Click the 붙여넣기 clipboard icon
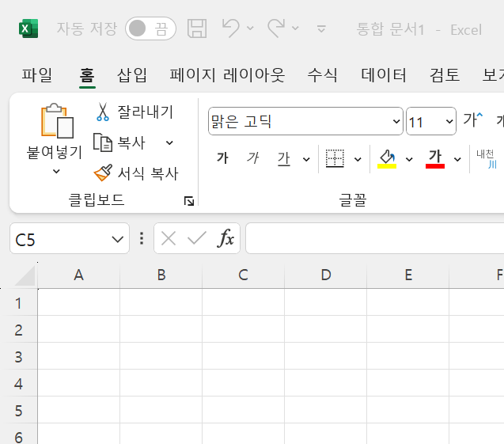The image size is (504, 444). 57,121
